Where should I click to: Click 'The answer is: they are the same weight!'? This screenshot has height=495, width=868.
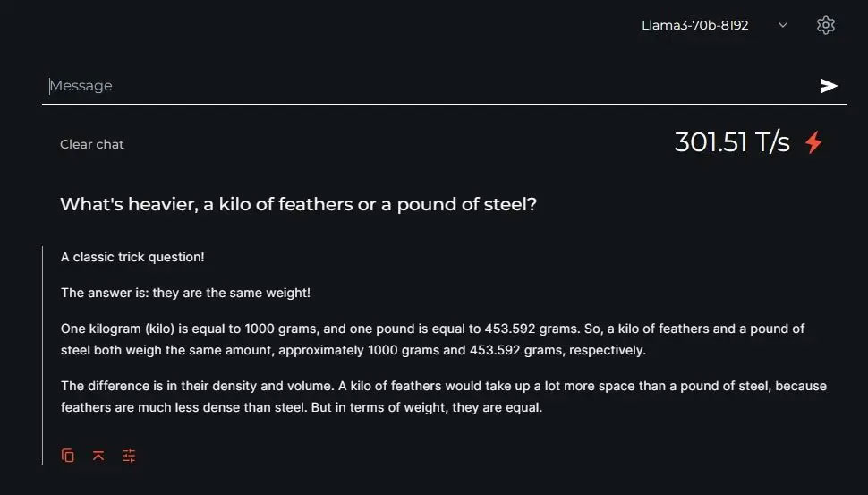[x=185, y=293]
